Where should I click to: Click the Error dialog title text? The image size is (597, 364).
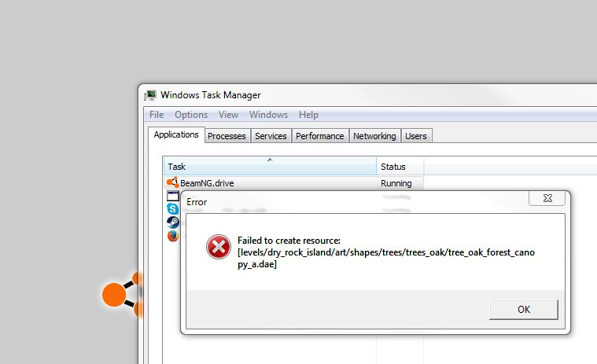pos(197,202)
